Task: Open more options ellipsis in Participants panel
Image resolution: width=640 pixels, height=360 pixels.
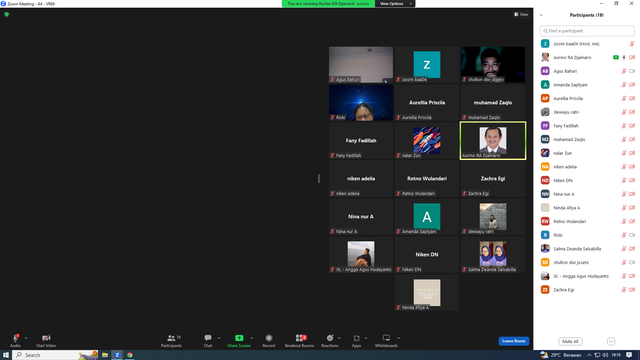Action: click(611, 341)
